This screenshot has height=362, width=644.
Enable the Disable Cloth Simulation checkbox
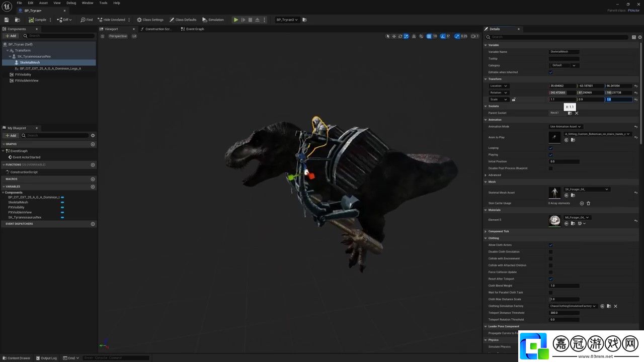click(550, 252)
